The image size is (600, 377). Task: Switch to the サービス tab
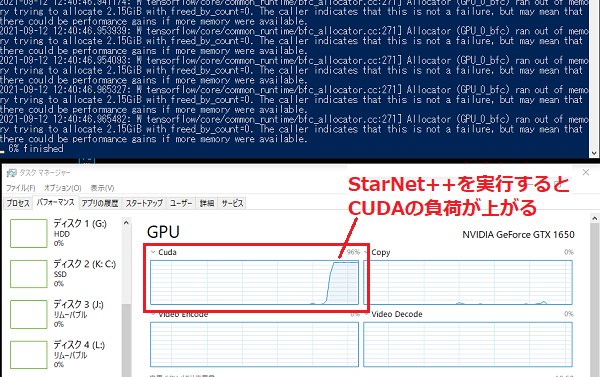232,203
